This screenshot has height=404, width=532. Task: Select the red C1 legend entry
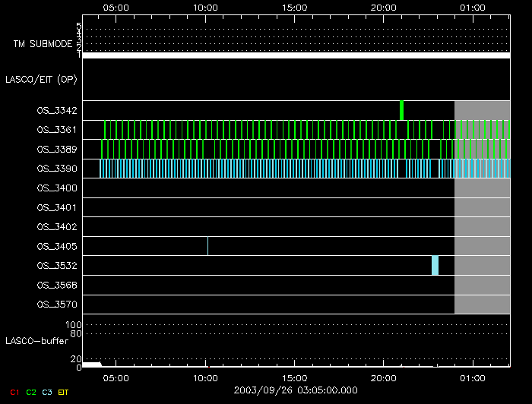pyautogui.click(x=12, y=393)
